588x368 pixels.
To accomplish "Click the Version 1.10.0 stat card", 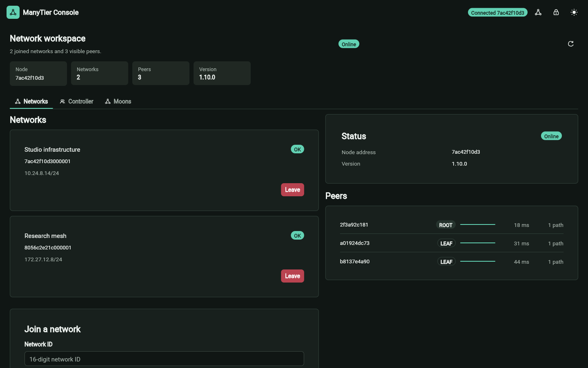I will tap(222, 73).
